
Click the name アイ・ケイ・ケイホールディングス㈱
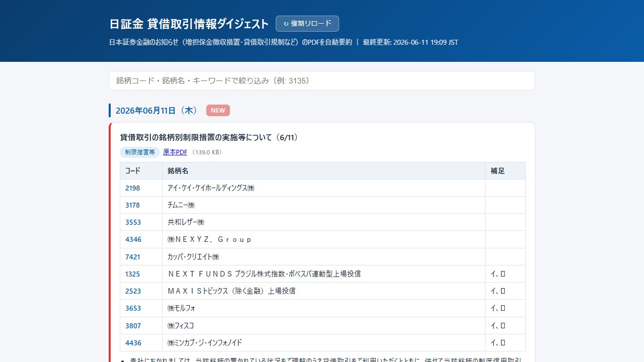tap(211, 188)
